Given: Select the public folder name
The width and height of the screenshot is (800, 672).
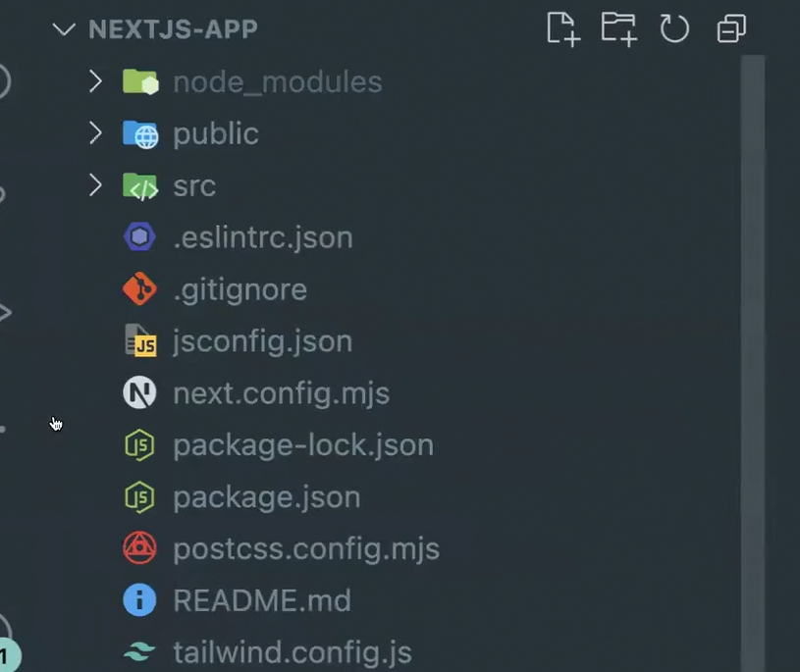Looking at the screenshot, I should (216, 134).
